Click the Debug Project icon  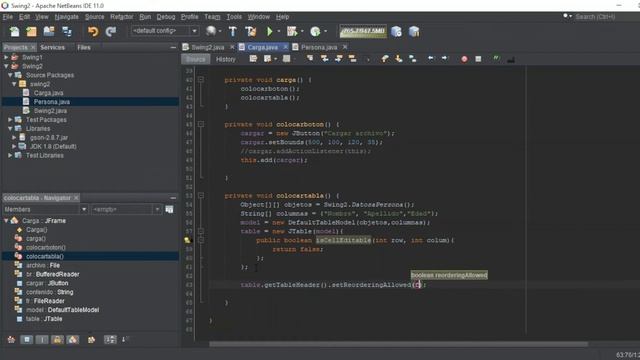tap(292, 31)
